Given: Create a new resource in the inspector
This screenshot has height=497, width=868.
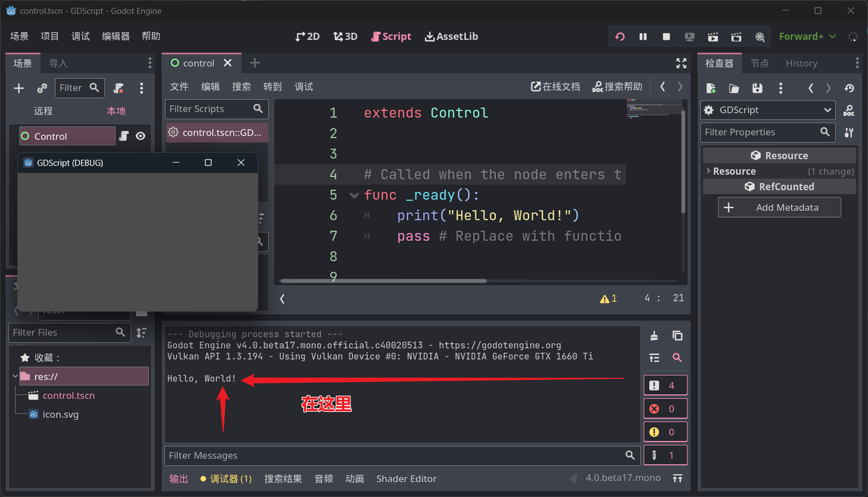Looking at the screenshot, I should pyautogui.click(x=711, y=89).
